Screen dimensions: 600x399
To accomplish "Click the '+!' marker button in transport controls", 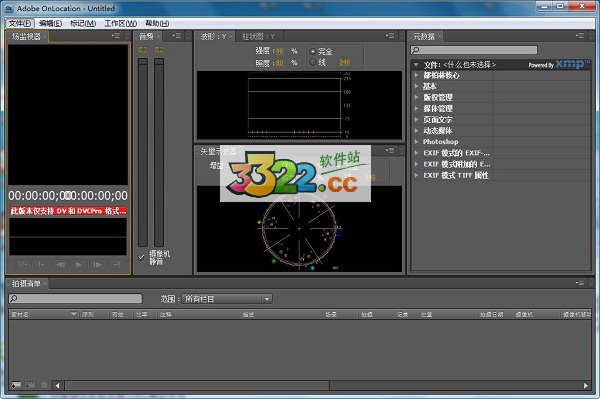I will [116, 264].
